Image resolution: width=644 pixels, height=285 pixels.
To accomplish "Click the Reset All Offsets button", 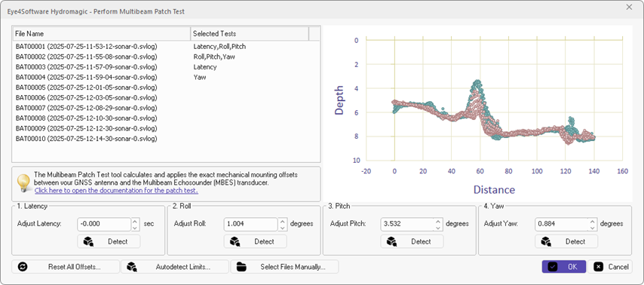I will pyautogui.click(x=66, y=266).
